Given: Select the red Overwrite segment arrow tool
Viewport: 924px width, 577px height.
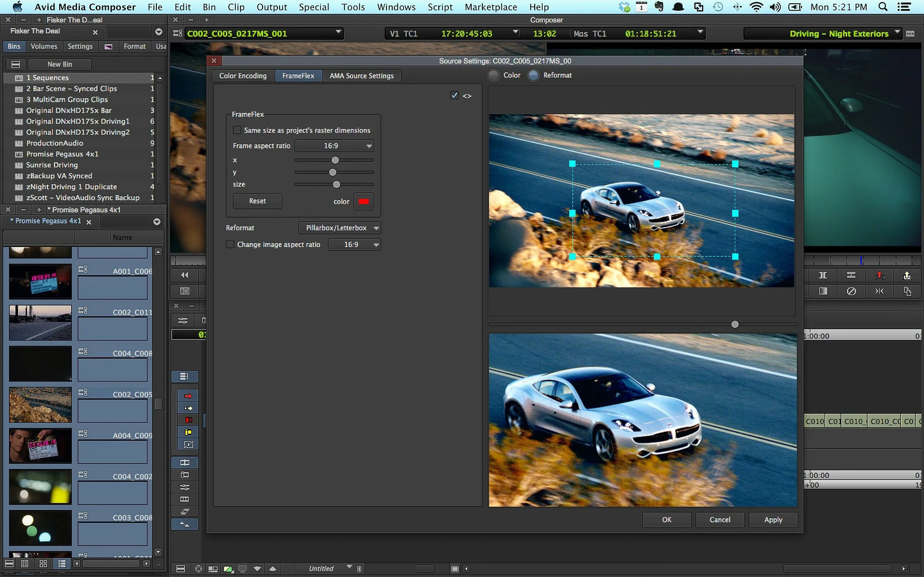Looking at the screenshot, I should tap(188, 396).
